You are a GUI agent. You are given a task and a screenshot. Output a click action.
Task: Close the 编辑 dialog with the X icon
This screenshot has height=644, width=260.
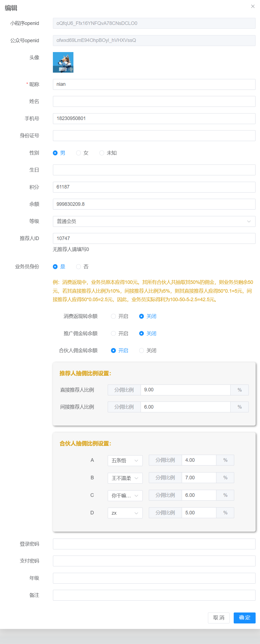(253, 6)
